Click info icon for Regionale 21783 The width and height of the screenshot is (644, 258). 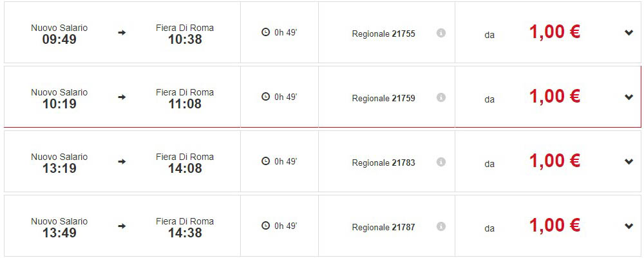pyautogui.click(x=441, y=162)
